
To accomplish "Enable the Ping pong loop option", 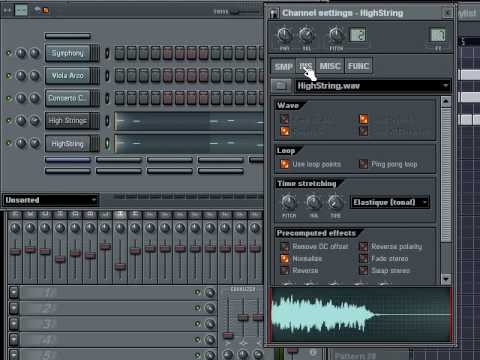I will click(x=363, y=164).
